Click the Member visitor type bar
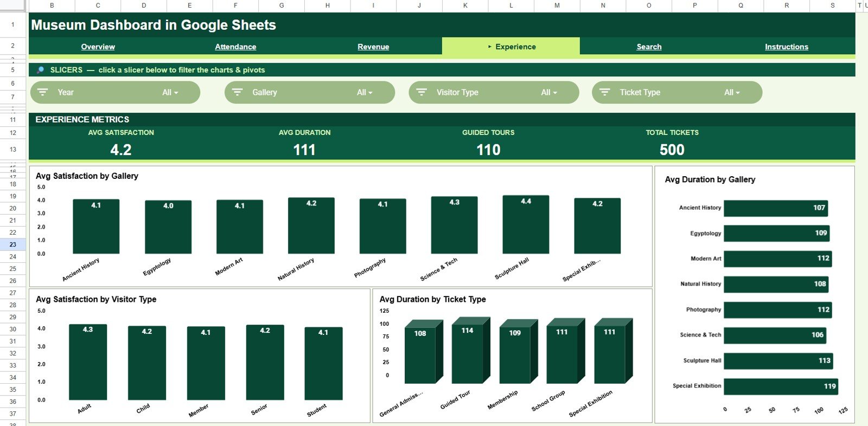Viewport: 868px width, 426px height. click(206, 364)
